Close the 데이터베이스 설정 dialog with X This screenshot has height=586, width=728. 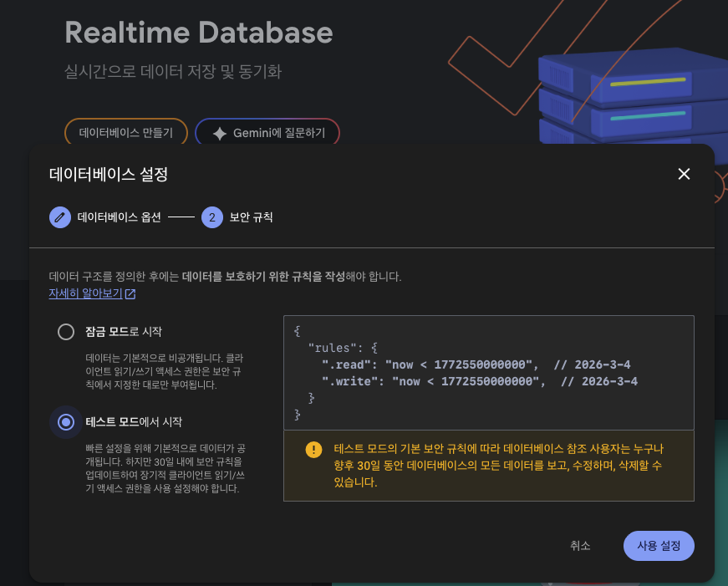coord(684,174)
